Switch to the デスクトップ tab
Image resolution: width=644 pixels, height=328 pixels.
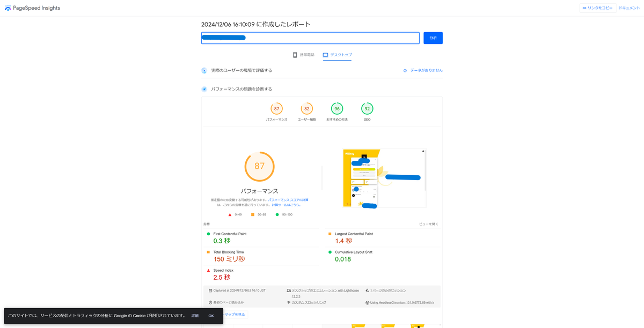(337, 55)
